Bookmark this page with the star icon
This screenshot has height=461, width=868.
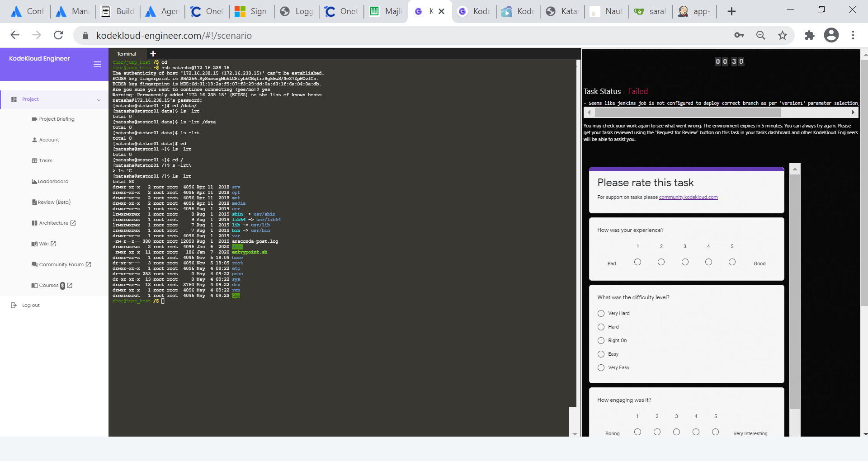click(x=783, y=35)
